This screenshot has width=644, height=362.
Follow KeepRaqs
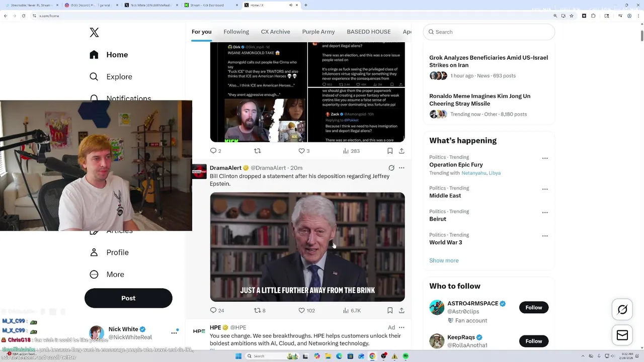point(534,341)
